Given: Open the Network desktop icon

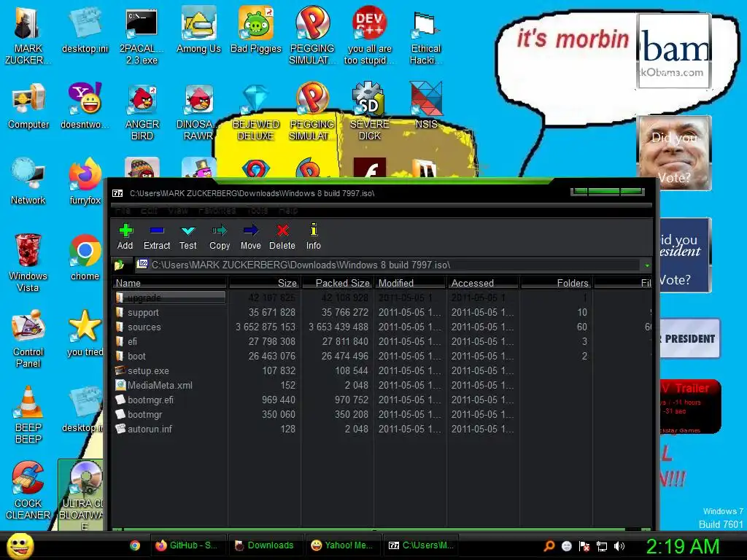Looking at the screenshot, I should click(28, 182).
